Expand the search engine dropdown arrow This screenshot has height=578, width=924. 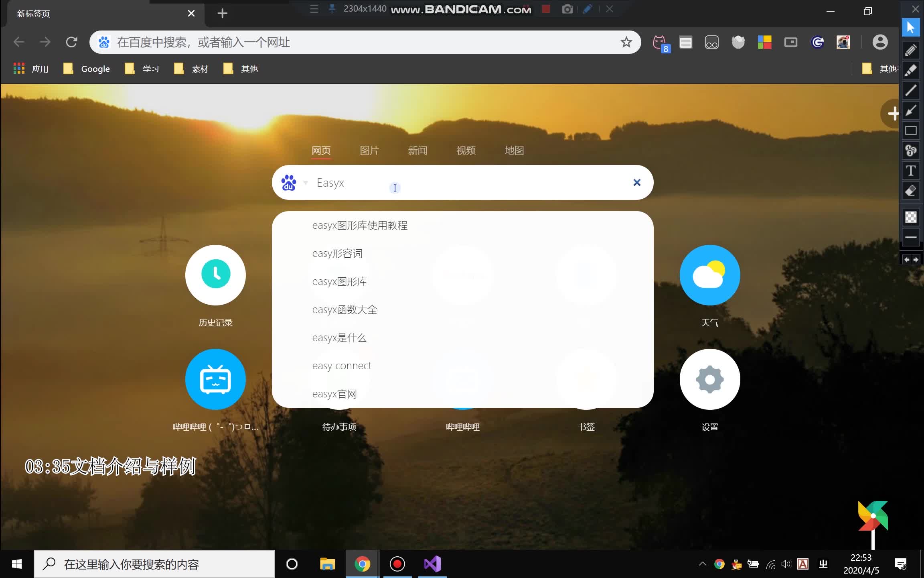pyautogui.click(x=306, y=183)
